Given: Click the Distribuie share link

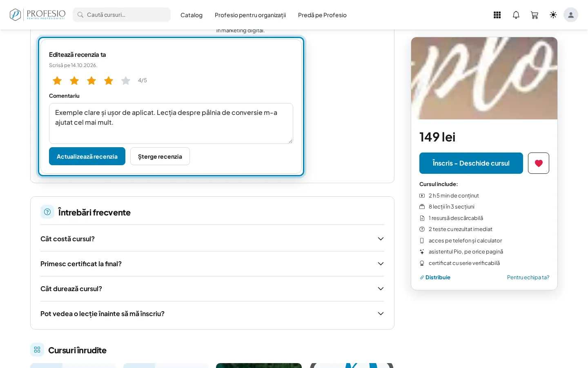Looking at the screenshot, I should point(435,277).
